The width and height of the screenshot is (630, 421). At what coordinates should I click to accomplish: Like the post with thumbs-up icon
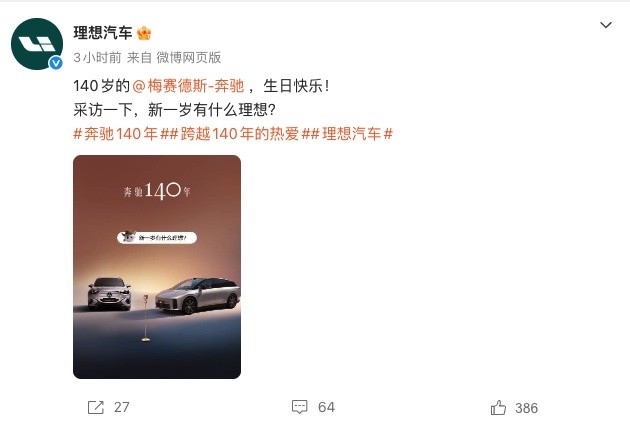coord(498,408)
